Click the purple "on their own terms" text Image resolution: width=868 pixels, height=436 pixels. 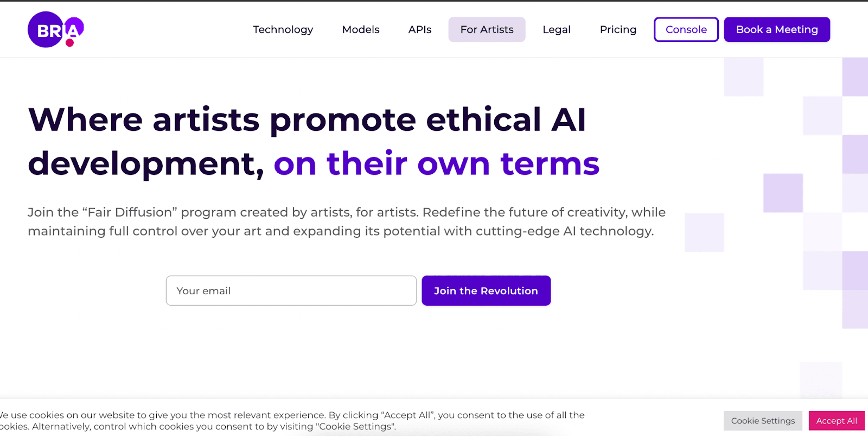pos(436,163)
